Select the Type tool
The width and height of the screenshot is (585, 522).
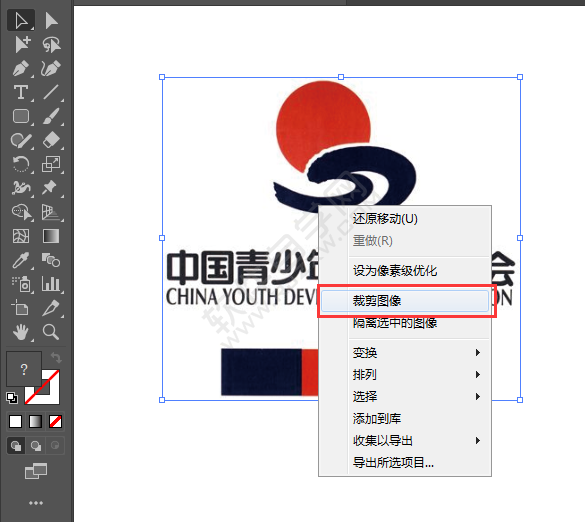(x=21, y=92)
